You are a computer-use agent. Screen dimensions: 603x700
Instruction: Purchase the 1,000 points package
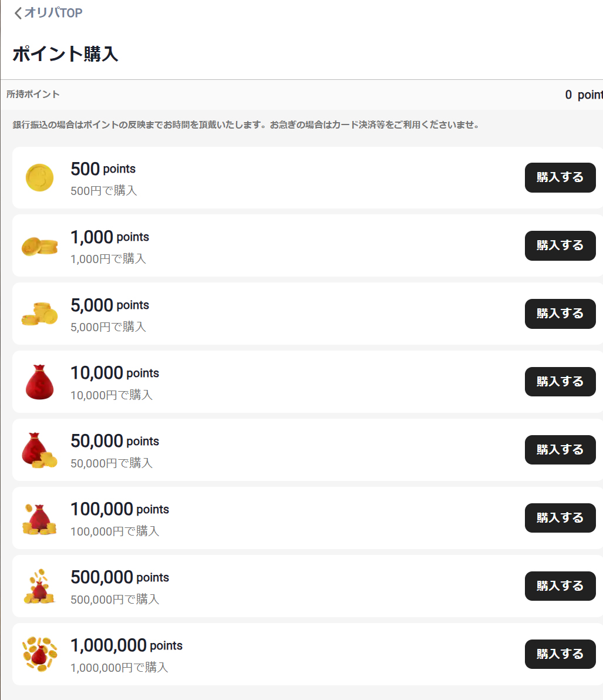pyautogui.click(x=560, y=245)
